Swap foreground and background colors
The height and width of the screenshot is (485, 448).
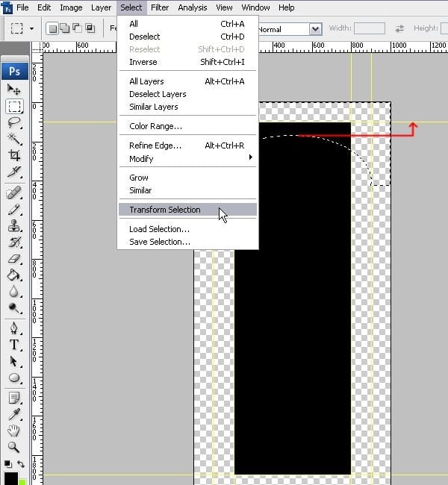point(21,464)
